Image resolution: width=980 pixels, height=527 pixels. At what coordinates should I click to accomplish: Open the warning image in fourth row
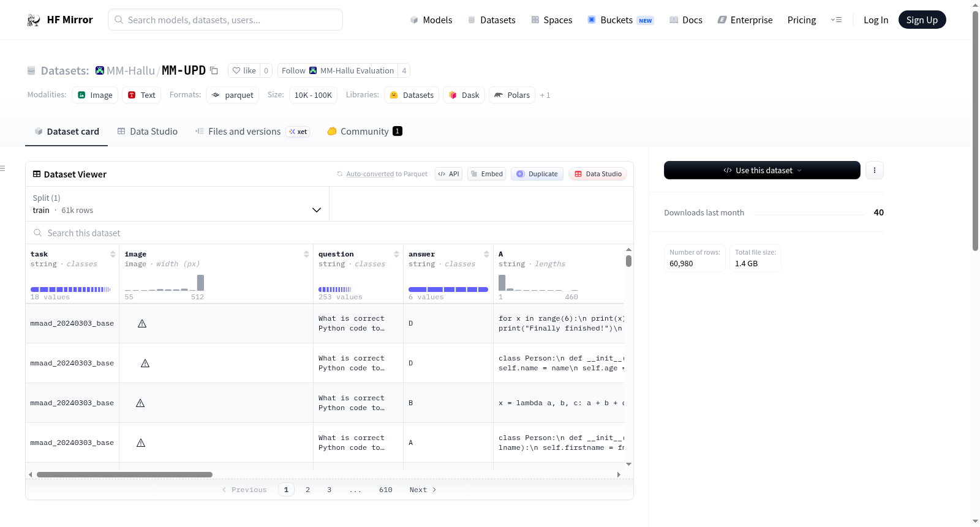[x=141, y=443]
